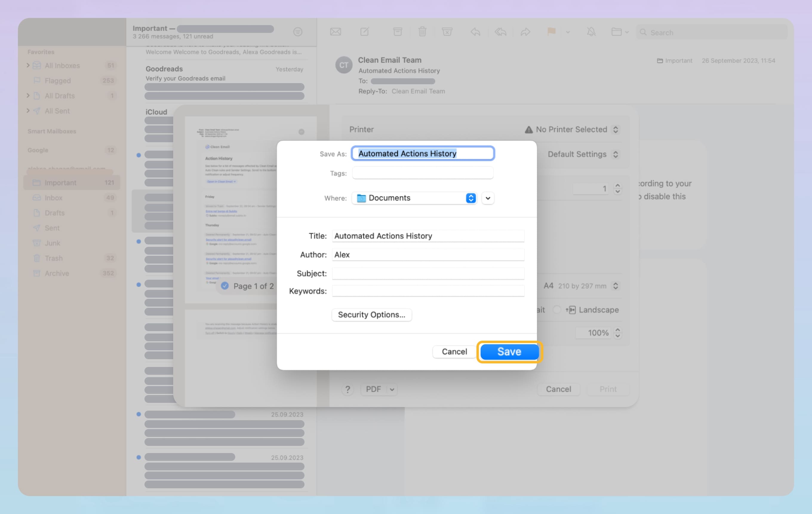Open the PDF export dropdown
This screenshot has width=812, height=514.
[x=379, y=389]
